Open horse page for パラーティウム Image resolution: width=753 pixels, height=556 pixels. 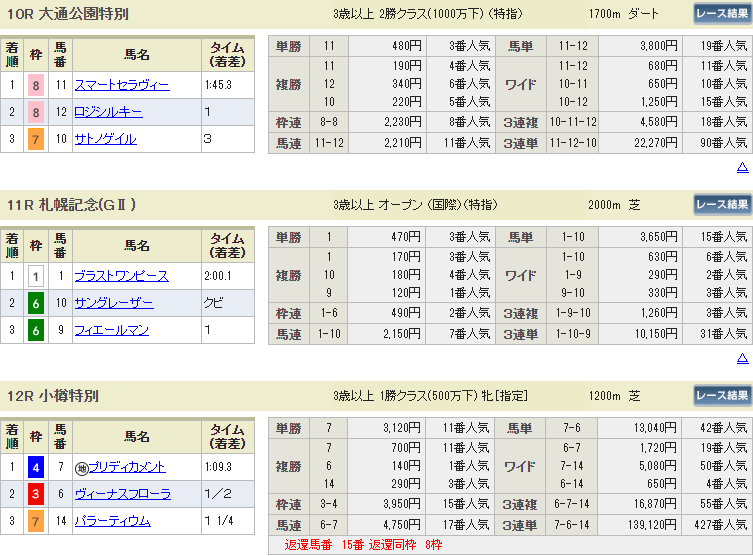point(112,521)
